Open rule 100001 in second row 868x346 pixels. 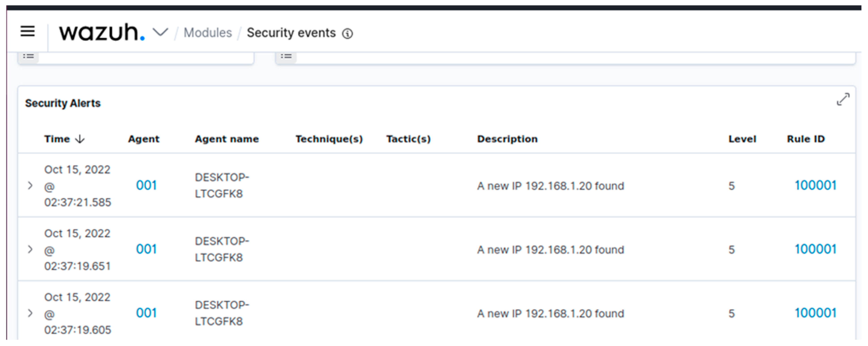[815, 249]
